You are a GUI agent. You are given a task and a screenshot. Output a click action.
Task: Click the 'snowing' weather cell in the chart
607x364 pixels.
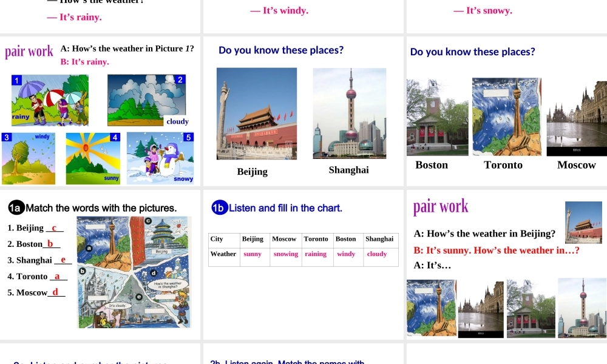[286, 257]
